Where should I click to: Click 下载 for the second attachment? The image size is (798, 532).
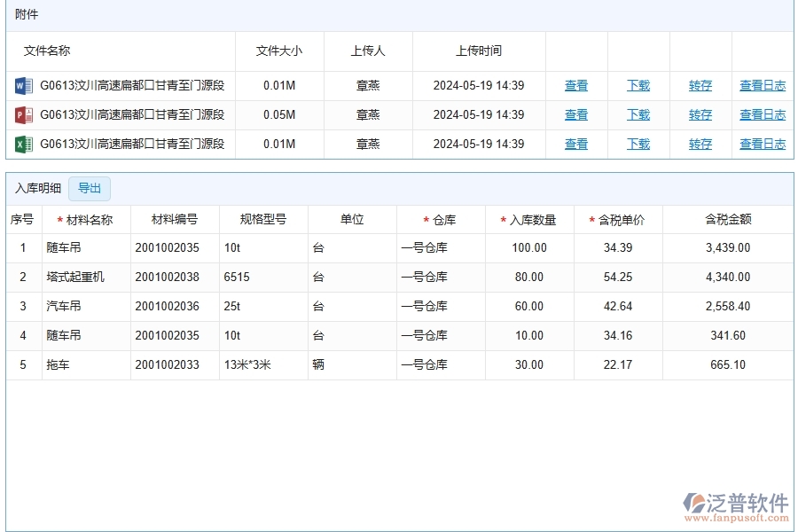(638, 114)
